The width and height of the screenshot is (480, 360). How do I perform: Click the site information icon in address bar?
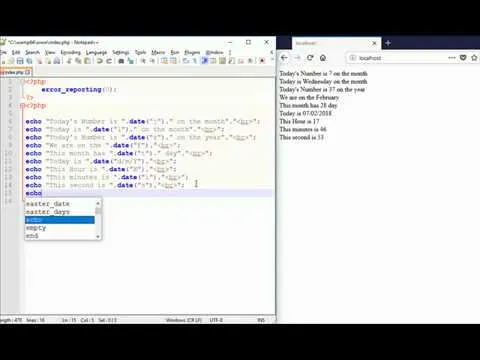pyautogui.click(x=353, y=58)
